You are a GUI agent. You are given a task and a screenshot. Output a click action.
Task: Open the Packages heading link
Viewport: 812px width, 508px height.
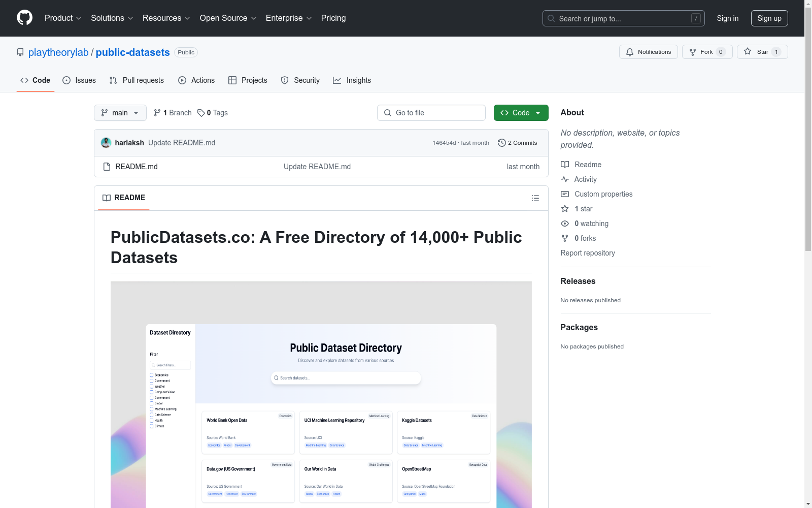point(579,327)
